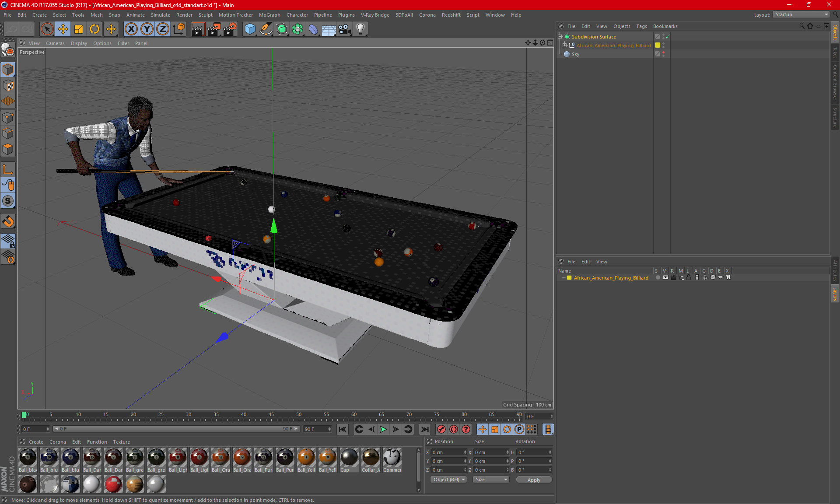Activate the Rotate tool
Viewport: 840px width, 504px height.
pos(94,29)
